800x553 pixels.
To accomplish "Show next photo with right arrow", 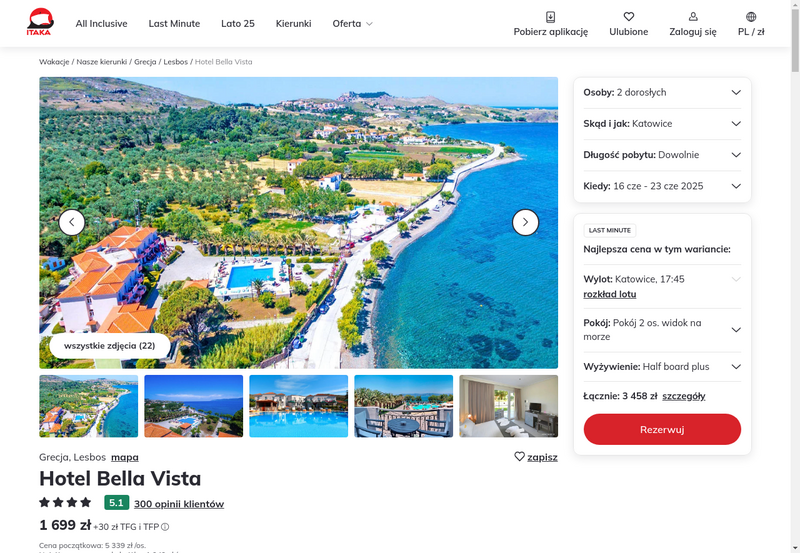I will (x=525, y=222).
